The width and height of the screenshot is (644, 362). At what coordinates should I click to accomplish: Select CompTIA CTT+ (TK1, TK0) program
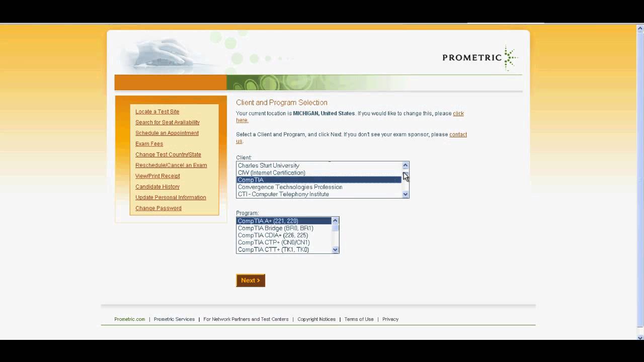point(284,249)
